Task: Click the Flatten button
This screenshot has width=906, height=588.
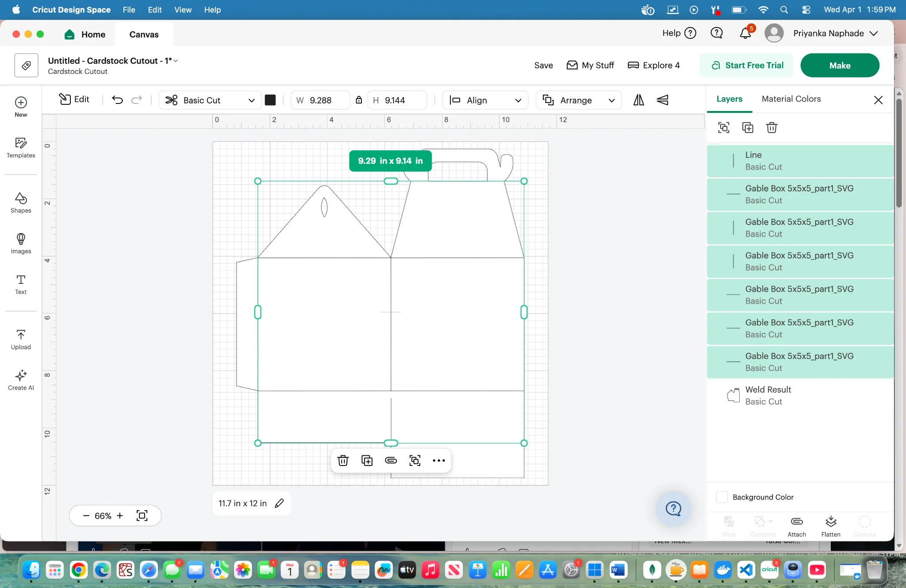Action: click(831, 527)
